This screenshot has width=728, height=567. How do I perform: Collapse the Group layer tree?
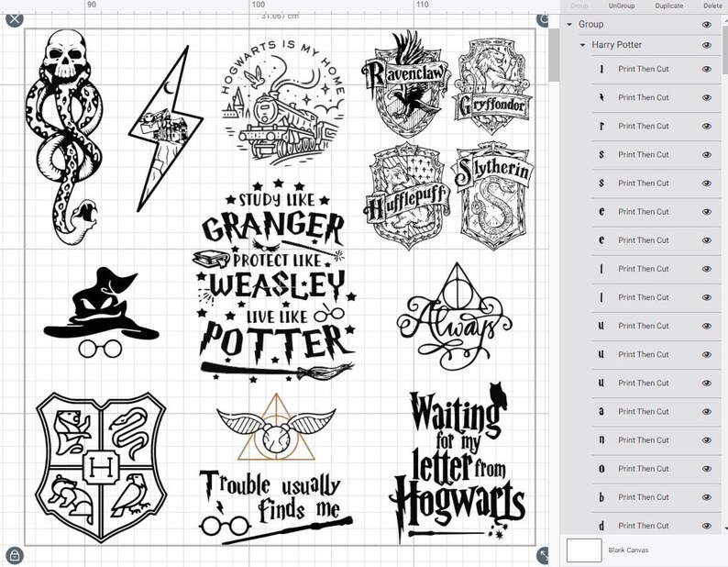point(569,24)
